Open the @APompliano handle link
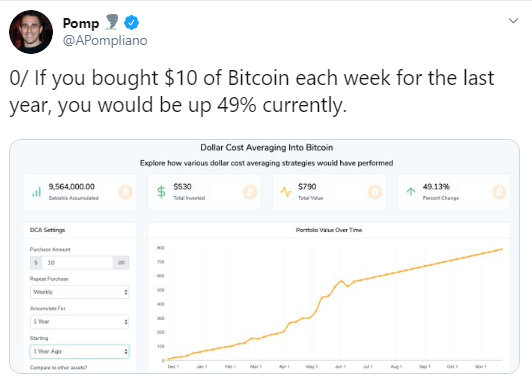 (105, 40)
